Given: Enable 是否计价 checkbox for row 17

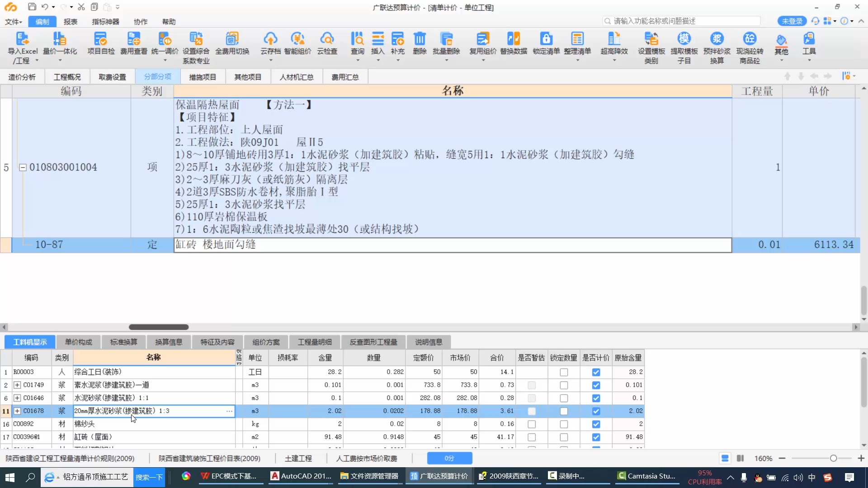Looking at the screenshot, I should 596,437.
